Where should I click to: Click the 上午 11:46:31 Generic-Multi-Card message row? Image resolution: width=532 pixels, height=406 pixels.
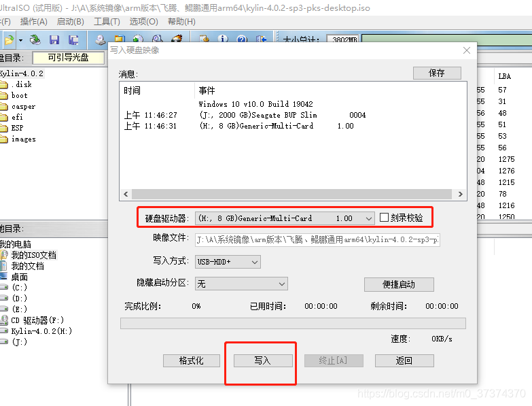238,126
